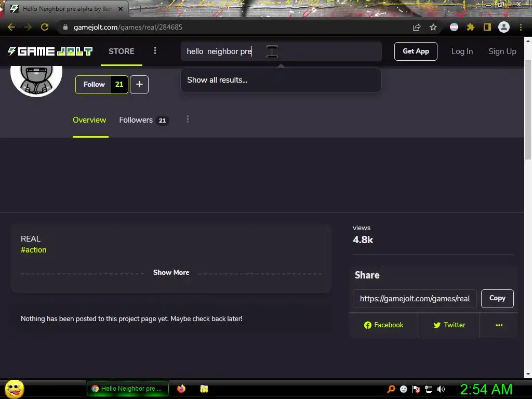Click the Get App button
Viewport: 532px width, 399px height.
pos(416,51)
